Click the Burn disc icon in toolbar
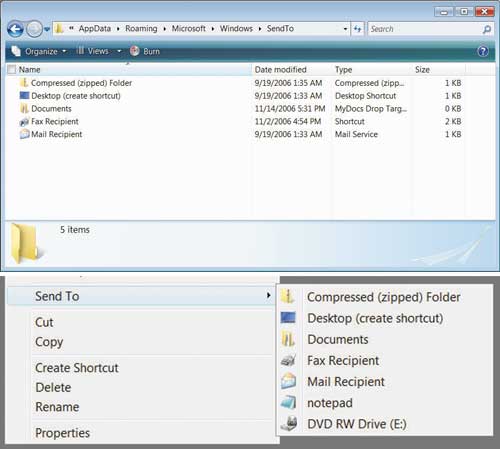The image size is (500, 449). coord(134,51)
